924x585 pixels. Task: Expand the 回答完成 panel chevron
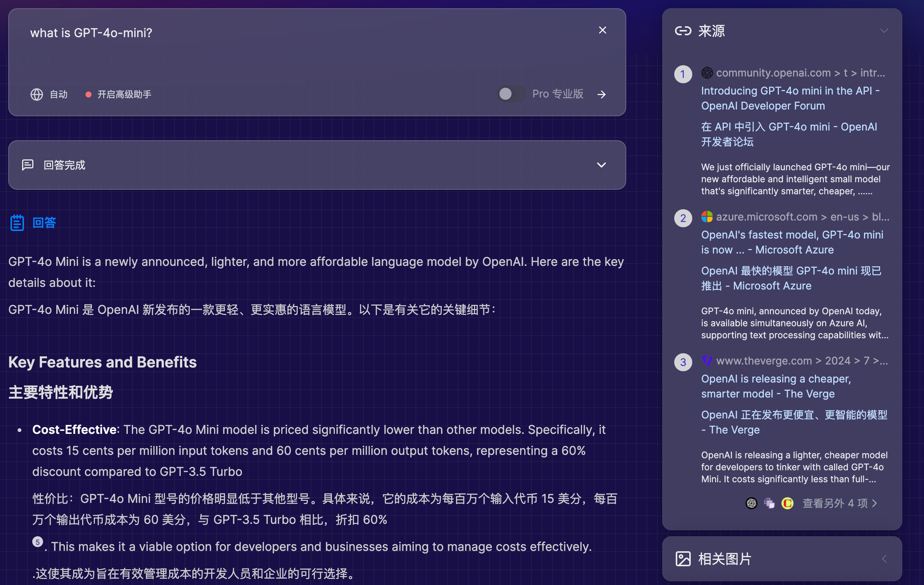(x=601, y=165)
